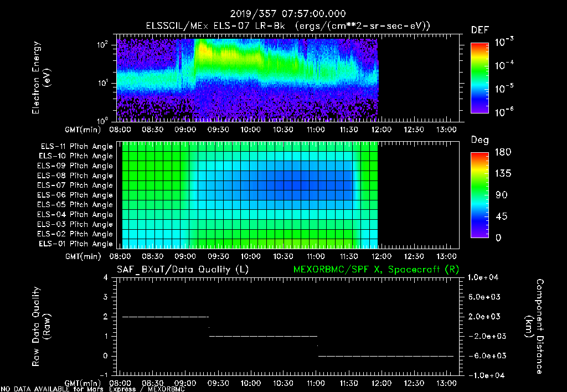
Task: Click the 'ELS-07 Pitch Angle' row label
Action: (x=75, y=185)
